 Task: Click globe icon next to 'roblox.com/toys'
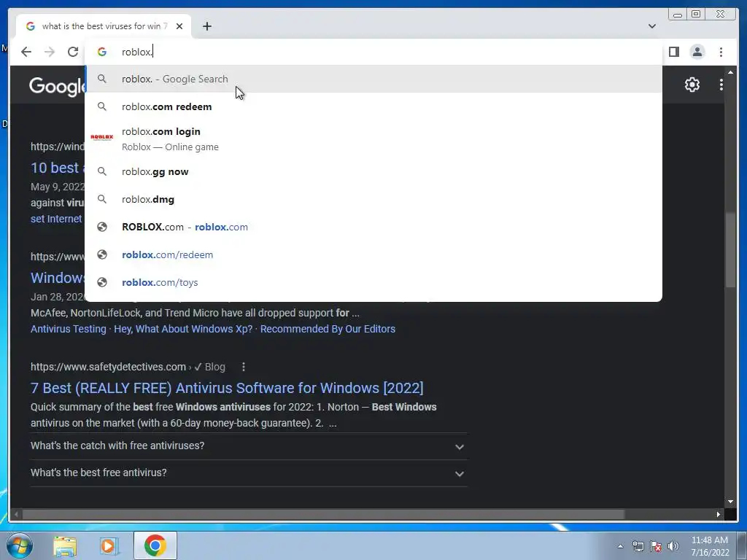[102, 282]
